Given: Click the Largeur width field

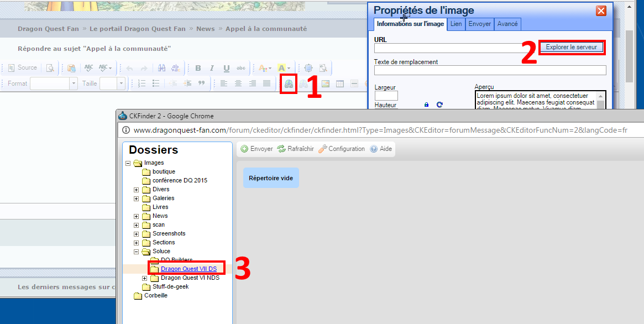Looking at the screenshot, I should click(386, 96).
